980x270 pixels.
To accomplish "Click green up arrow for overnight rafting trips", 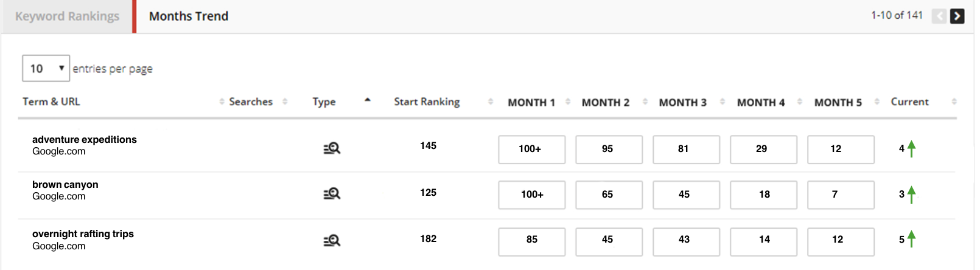I will pos(911,239).
